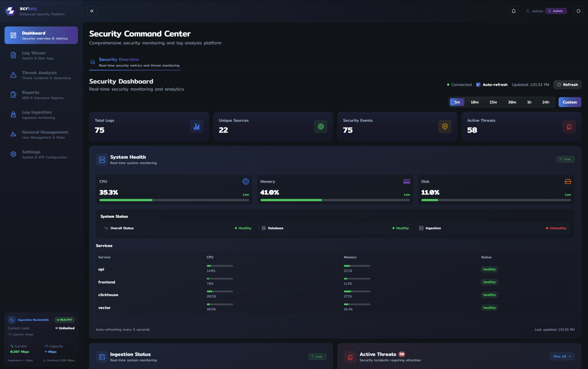Screen dimensions: 588x369
Task: Select the 10m time range
Action: tap(475, 102)
